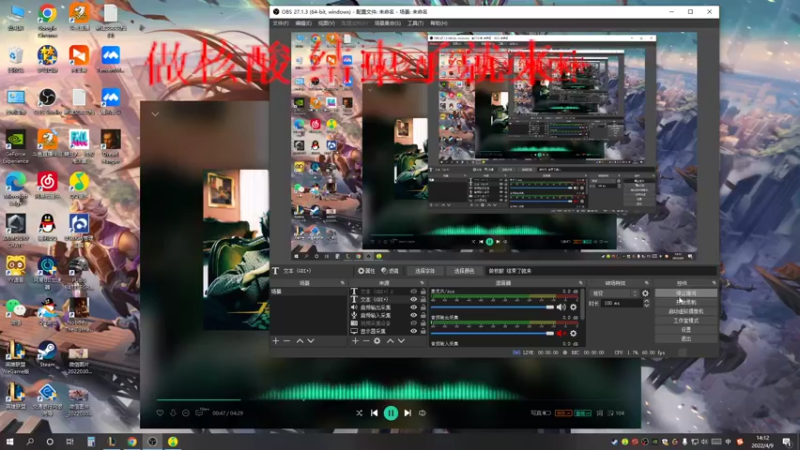Toggle shuffle mode in music player
This screenshot has width=800, height=450.
[359, 413]
